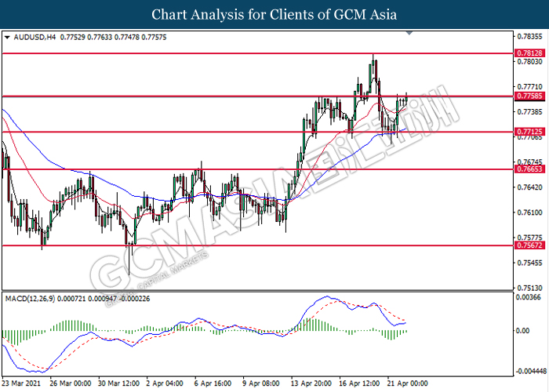The height and width of the screenshot is (392, 549).
Task: Click the small triangle beside AUDUSD,H4
Action: 8,37
